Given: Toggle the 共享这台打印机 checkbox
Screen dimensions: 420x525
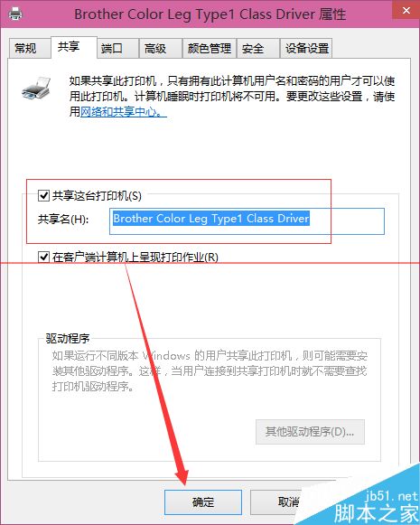Looking at the screenshot, I should coord(44,195).
